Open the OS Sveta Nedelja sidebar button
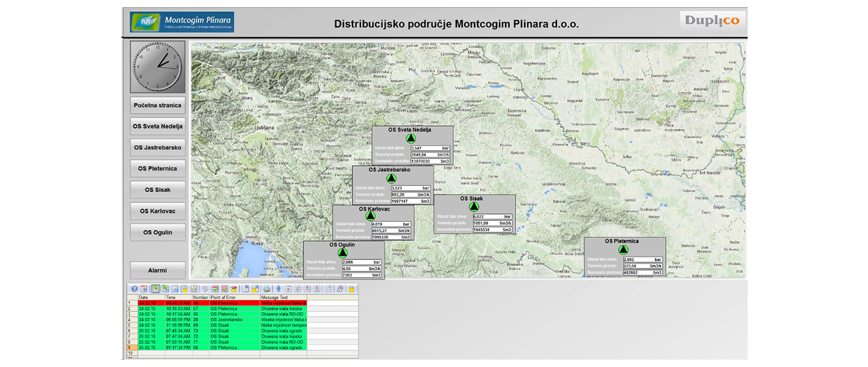The image size is (868, 367). tap(158, 126)
